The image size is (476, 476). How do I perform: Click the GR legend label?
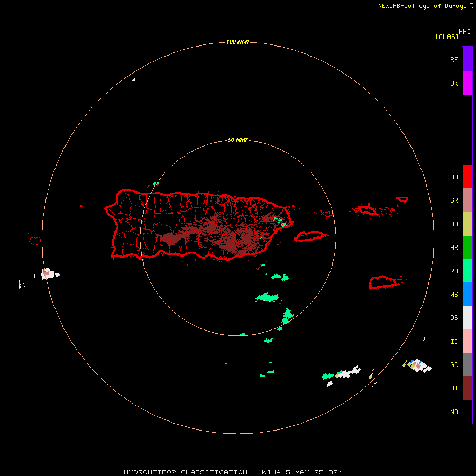click(454, 200)
